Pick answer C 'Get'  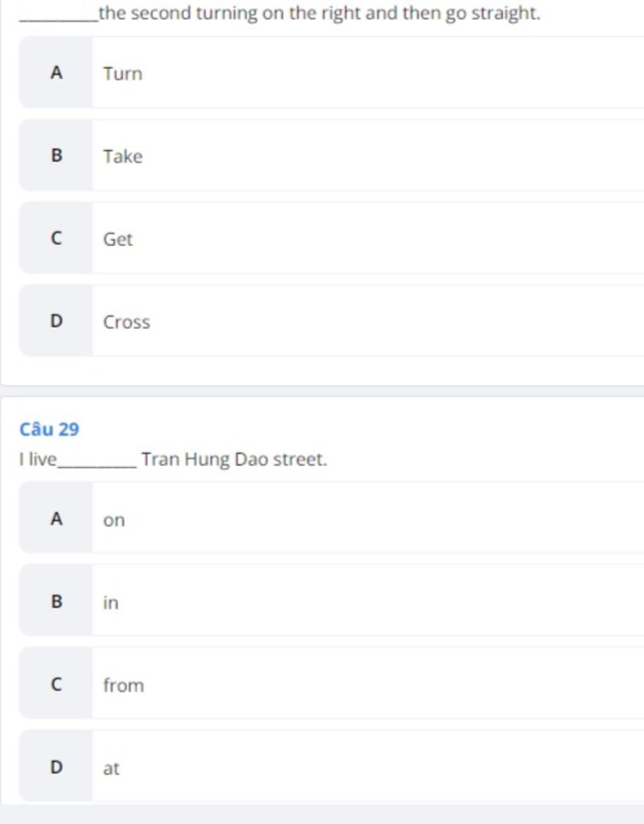331,238
